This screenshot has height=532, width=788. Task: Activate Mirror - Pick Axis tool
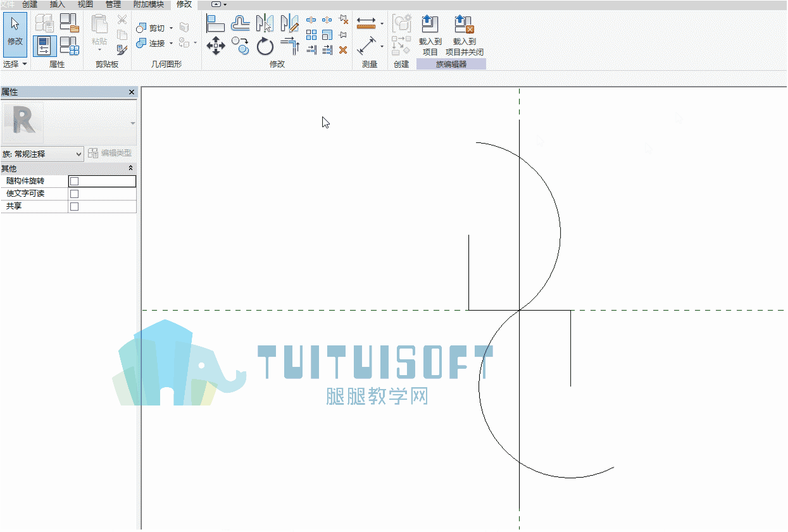click(x=265, y=23)
